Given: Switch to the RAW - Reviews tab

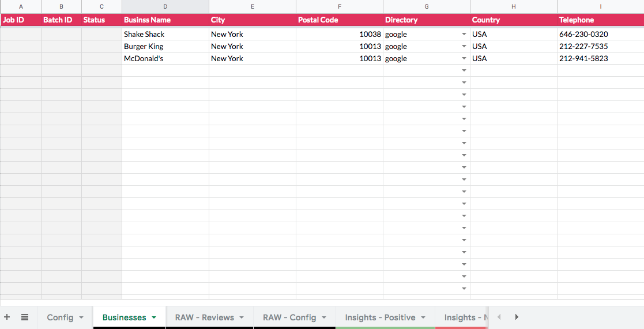Looking at the screenshot, I should (x=204, y=317).
